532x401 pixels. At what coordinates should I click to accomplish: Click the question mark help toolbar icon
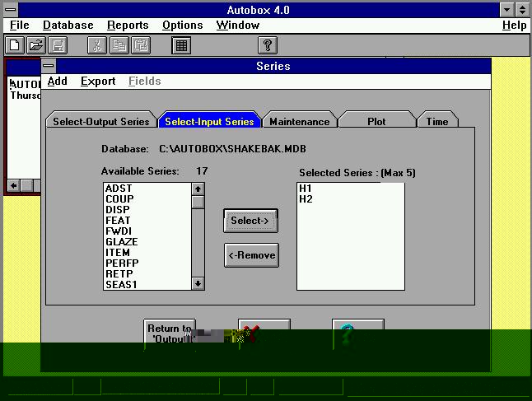(x=268, y=45)
